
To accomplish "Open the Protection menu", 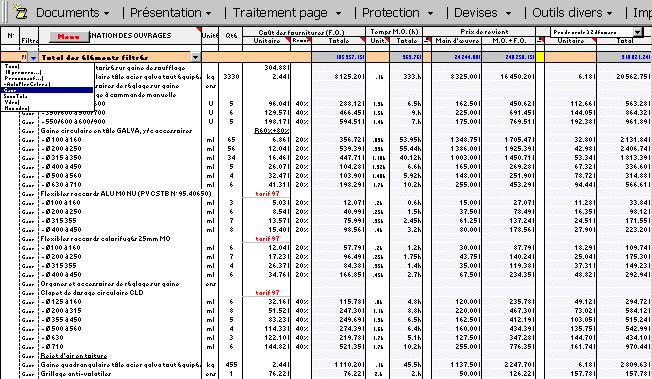I will click(398, 13).
